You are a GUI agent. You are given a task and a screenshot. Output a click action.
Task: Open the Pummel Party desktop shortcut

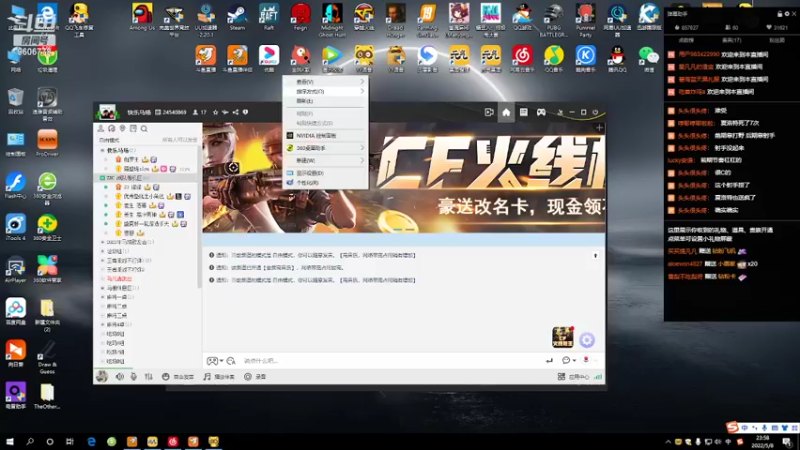click(585, 20)
